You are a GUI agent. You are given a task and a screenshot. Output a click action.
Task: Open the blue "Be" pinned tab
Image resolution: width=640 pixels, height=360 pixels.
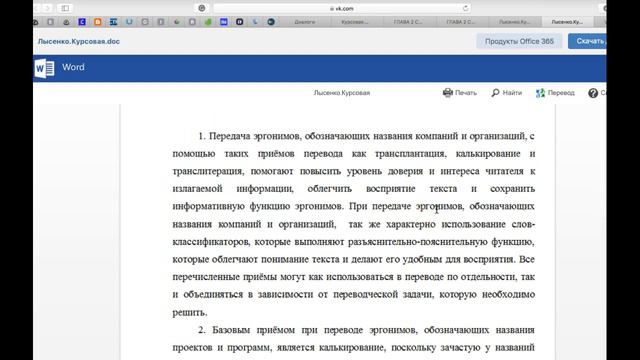pyautogui.click(x=224, y=22)
